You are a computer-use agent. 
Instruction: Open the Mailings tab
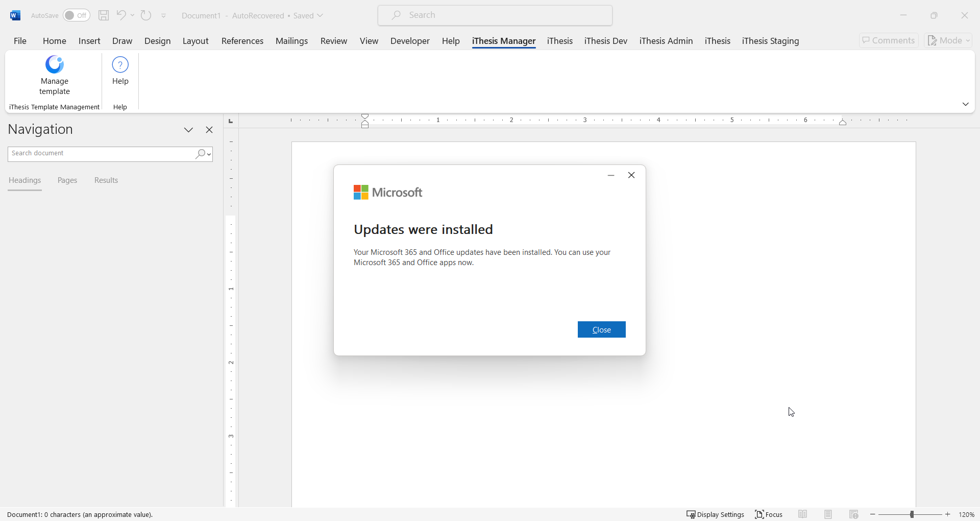click(x=291, y=41)
